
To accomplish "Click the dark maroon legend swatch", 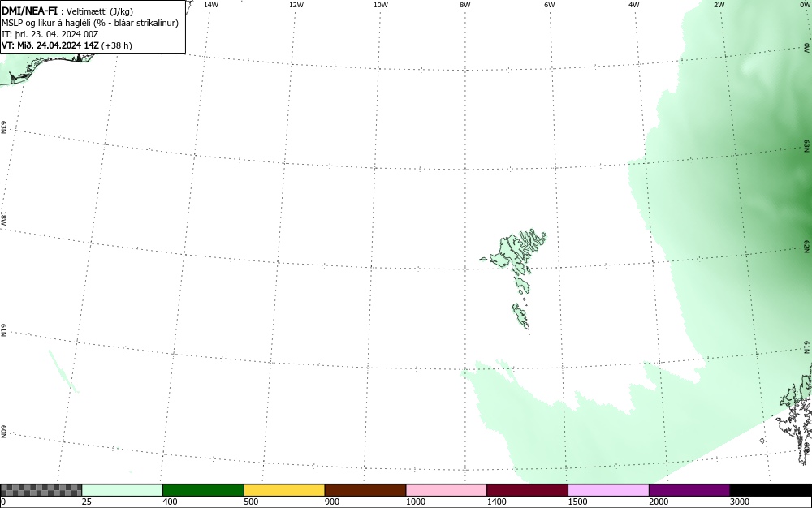I will [527, 490].
